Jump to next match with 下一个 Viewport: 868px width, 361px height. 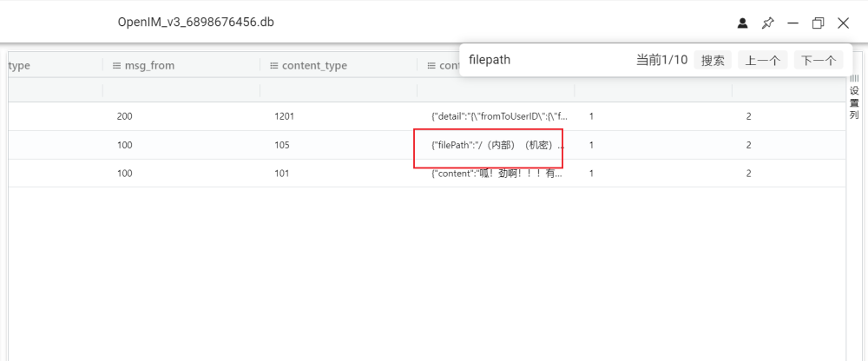pyautogui.click(x=819, y=60)
